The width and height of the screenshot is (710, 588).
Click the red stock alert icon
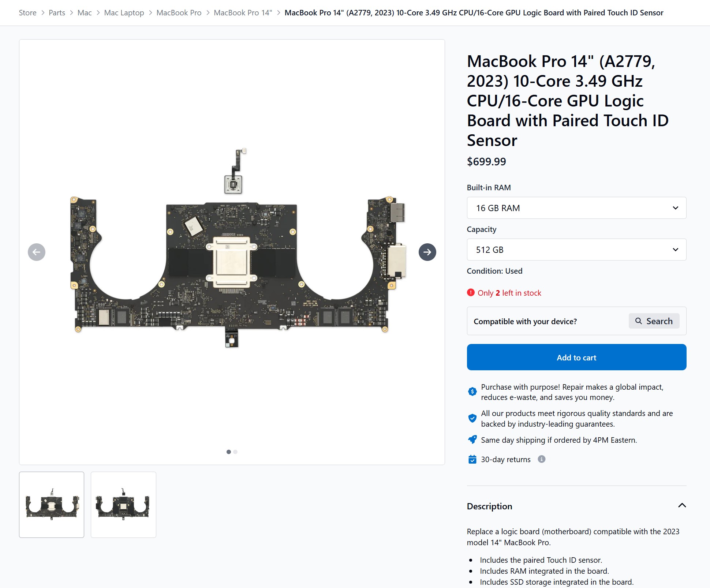point(471,292)
